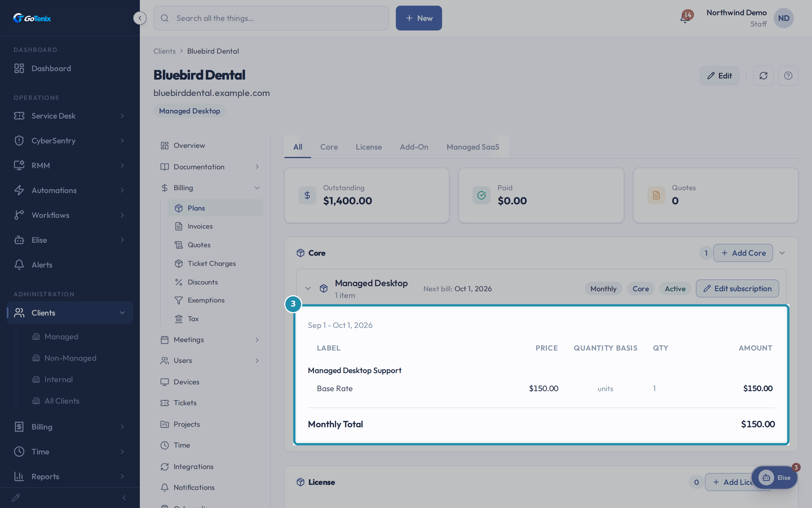Image resolution: width=812 pixels, height=508 pixels.
Task: Focus the Search all the things field
Action: coord(271,18)
